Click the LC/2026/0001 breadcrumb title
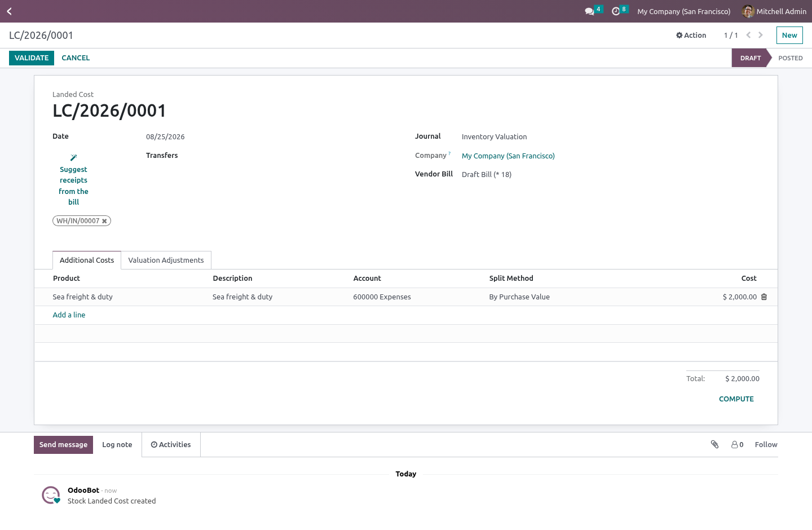This screenshot has width=812, height=530. [x=41, y=35]
